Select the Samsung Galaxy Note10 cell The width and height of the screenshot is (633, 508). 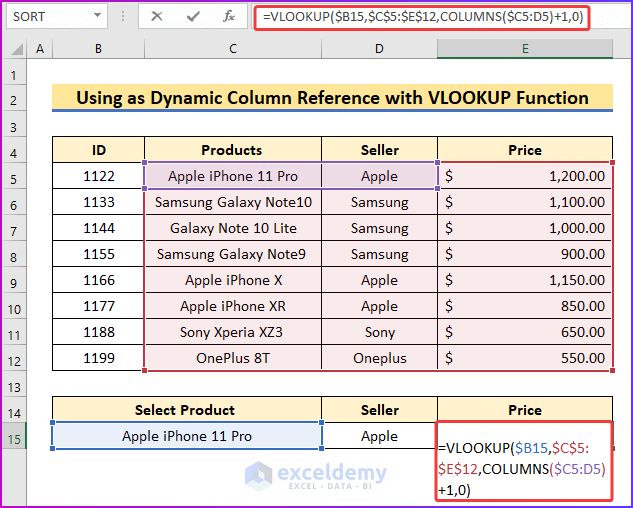(233, 202)
